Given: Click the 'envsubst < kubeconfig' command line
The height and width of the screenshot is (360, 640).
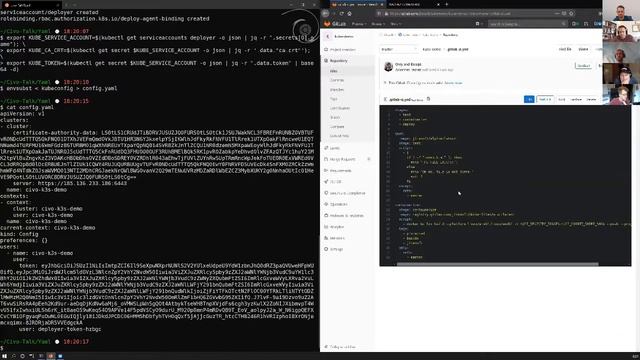Looking at the screenshot, I should (x=62, y=88).
